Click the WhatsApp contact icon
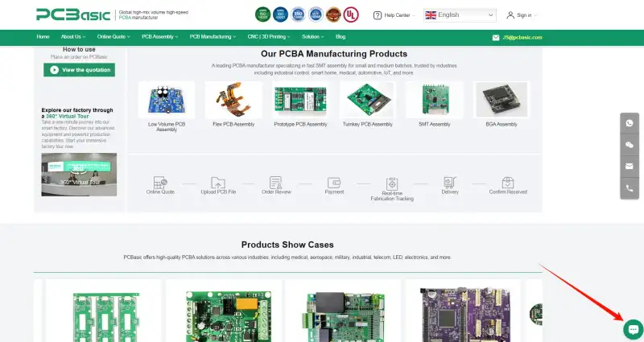Screen dimensions: 644x342 click(x=630, y=123)
